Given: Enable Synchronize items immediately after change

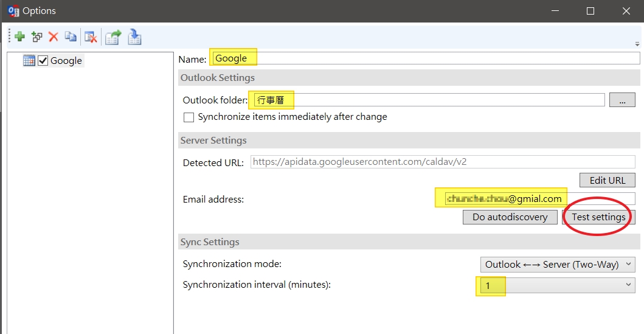Looking at the screenshot, I should [189, 117].
